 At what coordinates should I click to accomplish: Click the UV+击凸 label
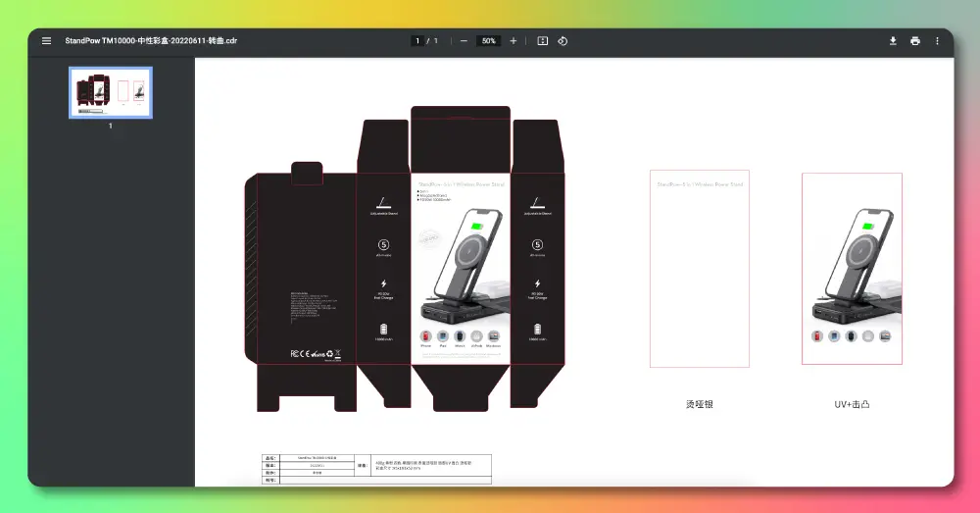(x=852, y=404)
